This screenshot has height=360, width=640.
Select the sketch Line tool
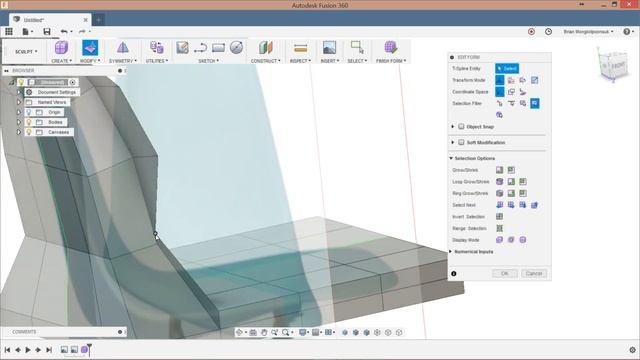(200, 48)
